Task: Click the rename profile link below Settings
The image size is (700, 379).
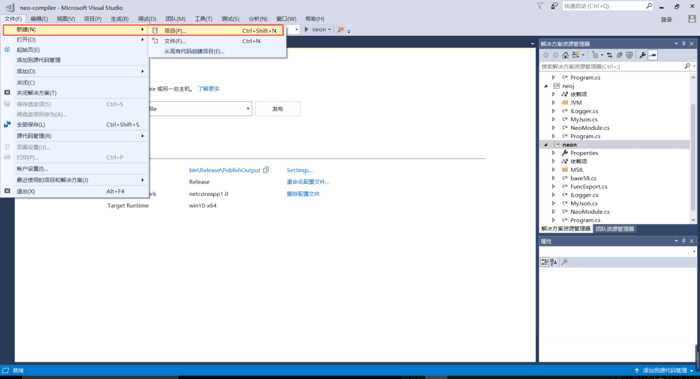Action: click(x=308, y=182)
